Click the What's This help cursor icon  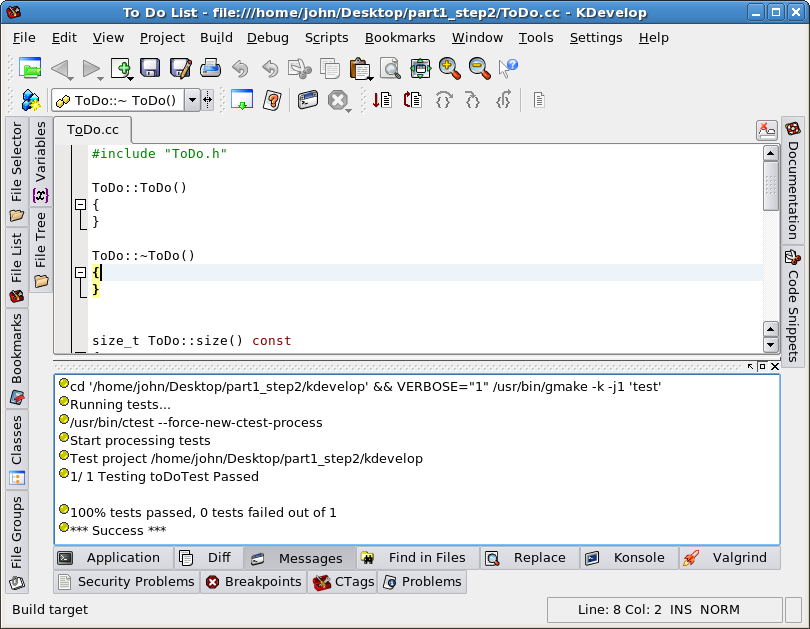[x=508, y=68]
